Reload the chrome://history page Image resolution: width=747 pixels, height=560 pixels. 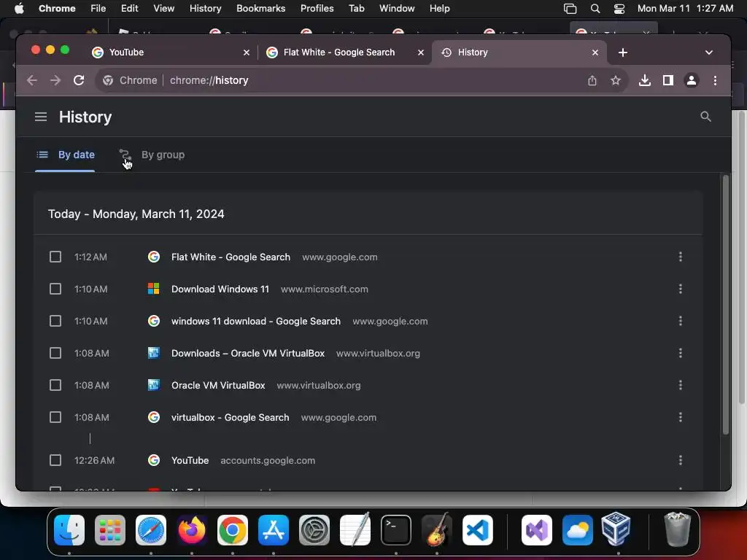click(x=79, y=80)
